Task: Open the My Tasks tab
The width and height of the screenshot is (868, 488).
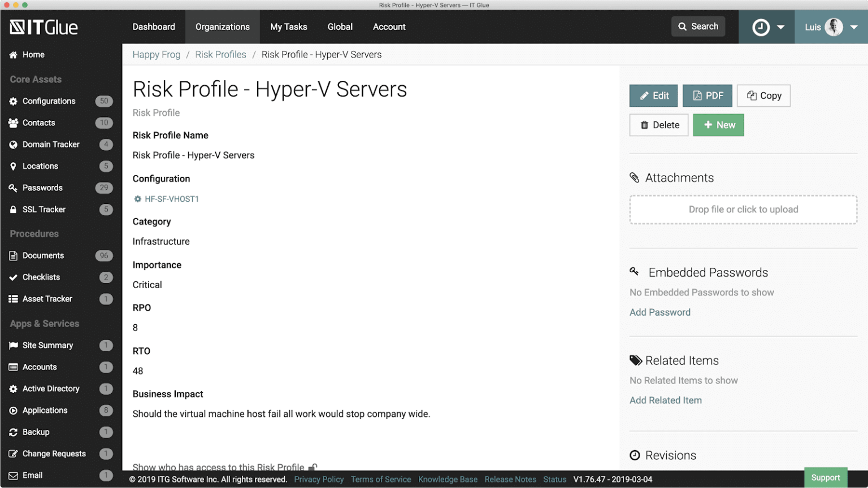Action: coord(288,27)
